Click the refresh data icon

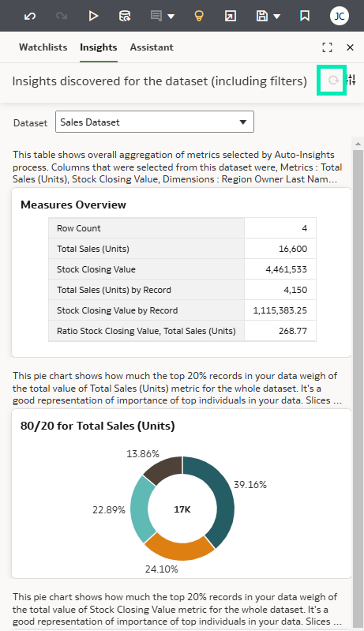pyautogui.click(x=125, y=16)
